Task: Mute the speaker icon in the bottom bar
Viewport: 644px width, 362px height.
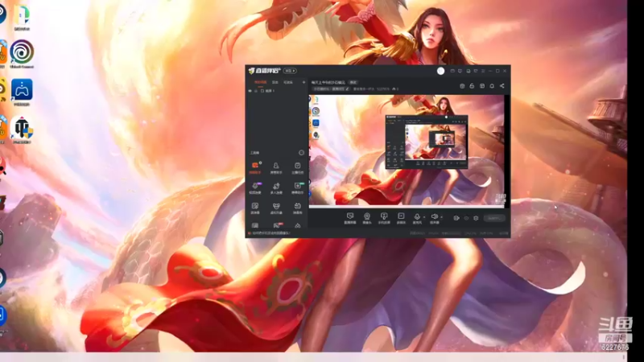Action: (x=434, y=216)
